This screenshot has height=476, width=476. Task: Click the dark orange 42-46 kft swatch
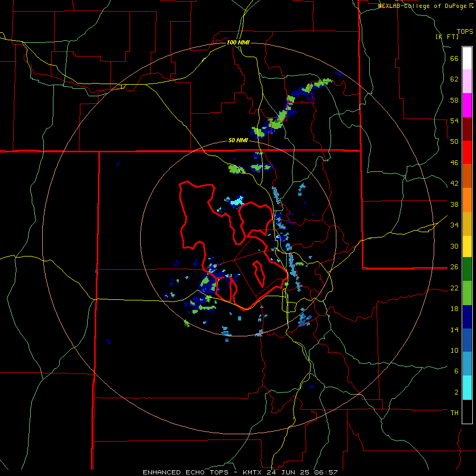click(467, 176)
